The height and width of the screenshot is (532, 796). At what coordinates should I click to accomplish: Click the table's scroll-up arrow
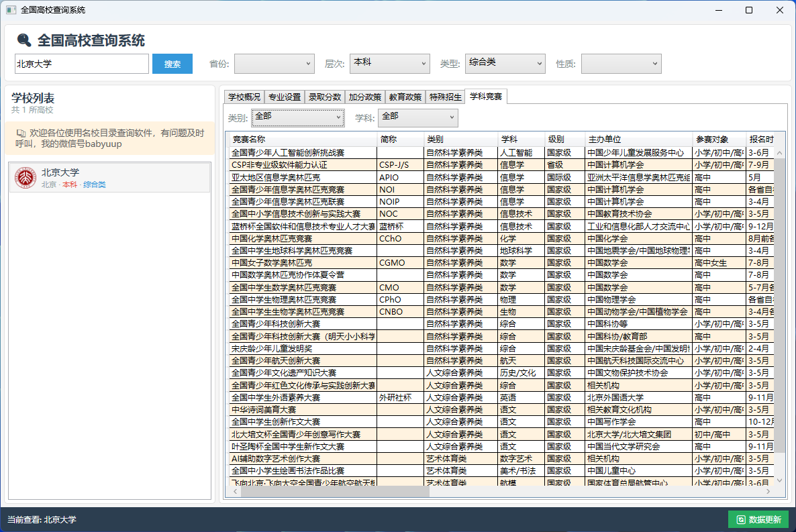point(779,153)
